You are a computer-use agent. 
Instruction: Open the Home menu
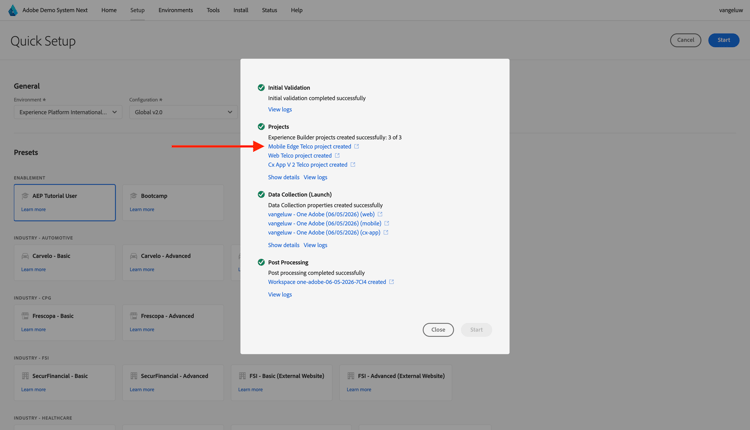coord(109,10)
